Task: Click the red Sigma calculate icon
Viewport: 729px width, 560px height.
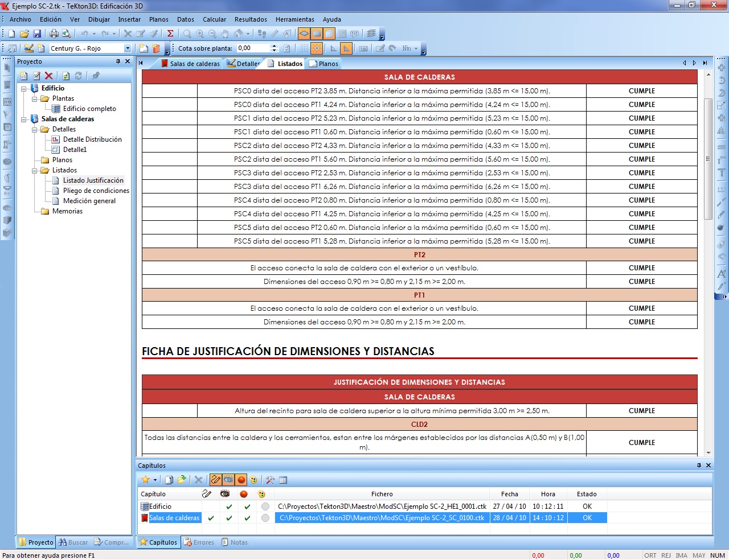Action: tap(170, 34)
